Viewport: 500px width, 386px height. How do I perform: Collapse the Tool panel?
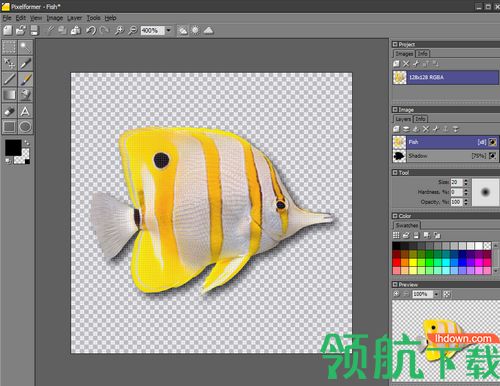pos(395,172)
